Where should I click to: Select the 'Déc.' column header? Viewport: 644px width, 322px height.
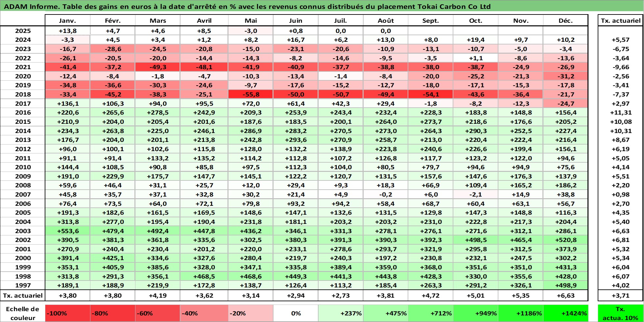565,20
